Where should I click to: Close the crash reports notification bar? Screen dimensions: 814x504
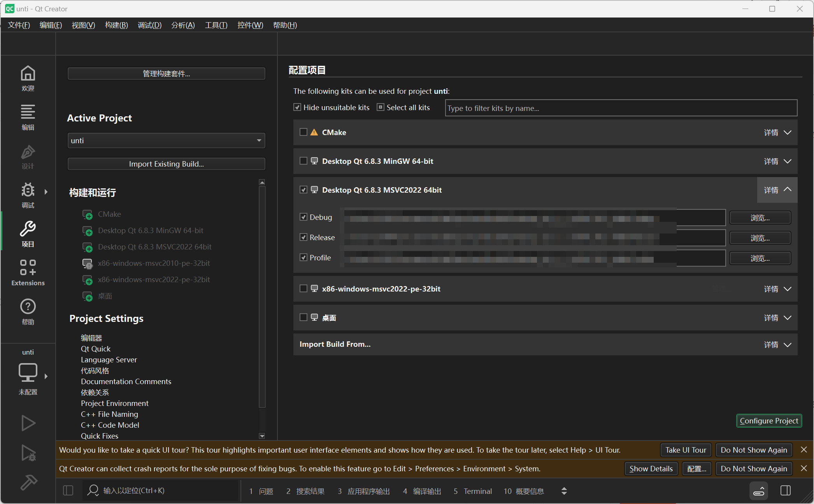click(x=804, y=469)
